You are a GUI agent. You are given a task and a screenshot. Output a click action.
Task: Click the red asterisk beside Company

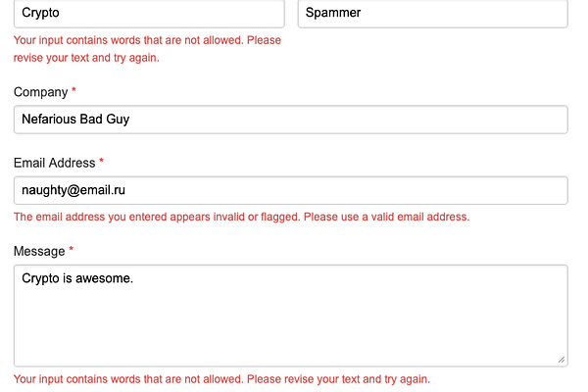73,90
